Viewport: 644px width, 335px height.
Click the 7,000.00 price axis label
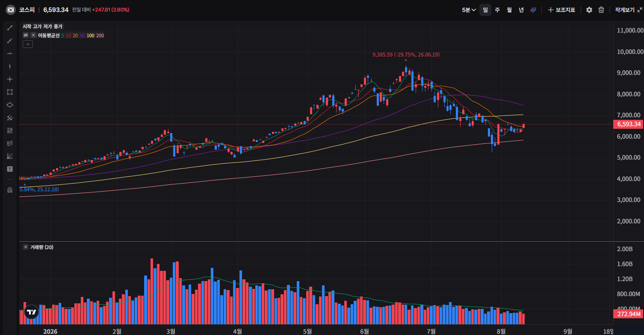629,115
